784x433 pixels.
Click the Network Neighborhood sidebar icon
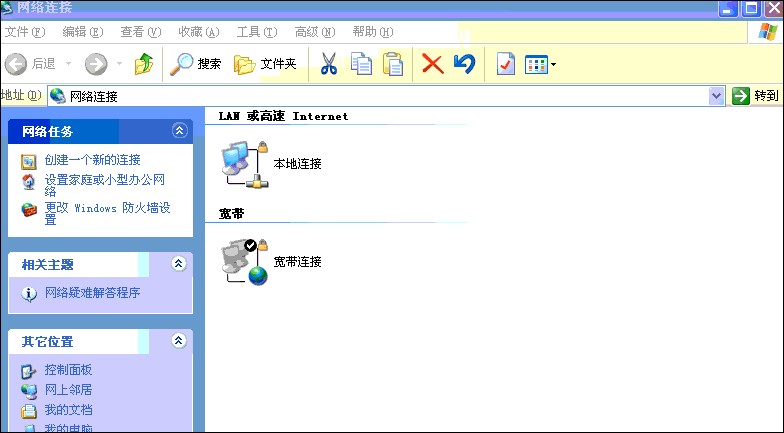(29, 391)
